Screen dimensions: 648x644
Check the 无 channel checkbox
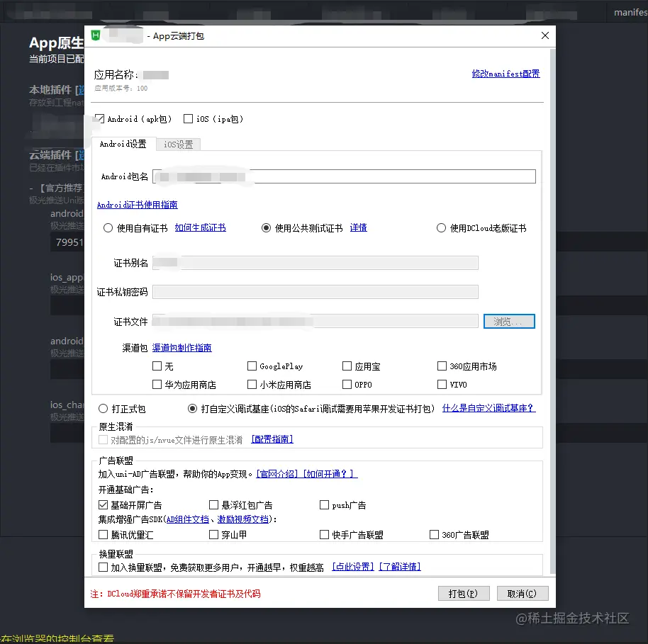point(157,366)
